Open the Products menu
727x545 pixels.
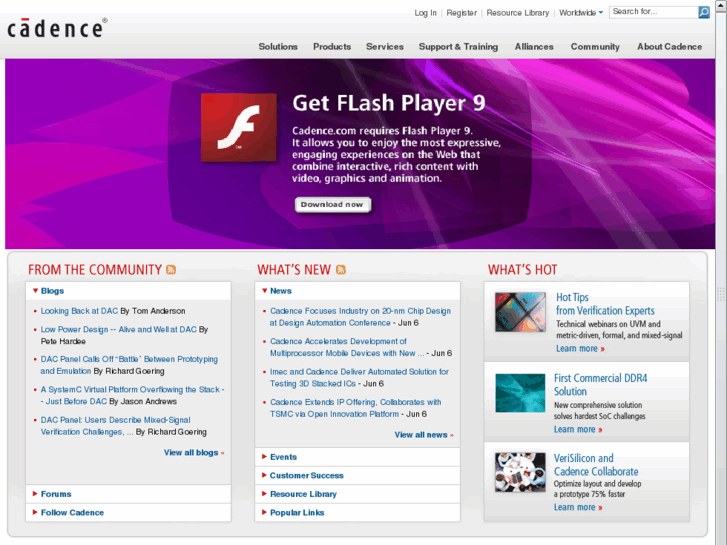[x=332, y=46]
